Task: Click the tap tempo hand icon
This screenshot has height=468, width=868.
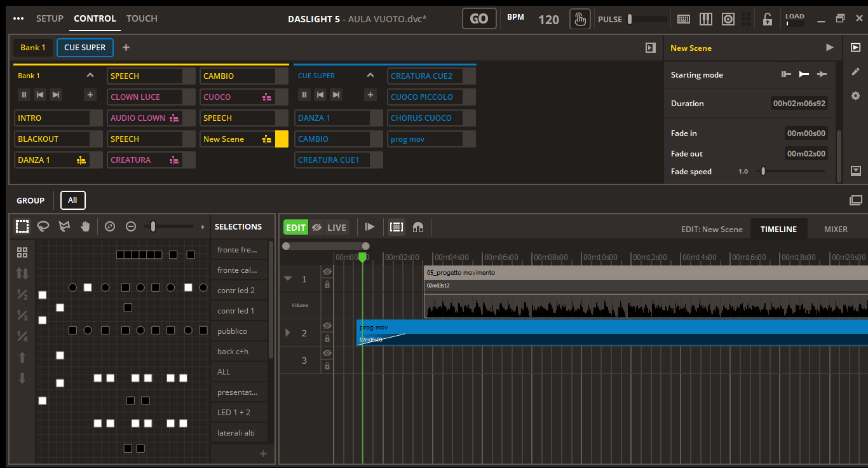Action: click(580, 19)
